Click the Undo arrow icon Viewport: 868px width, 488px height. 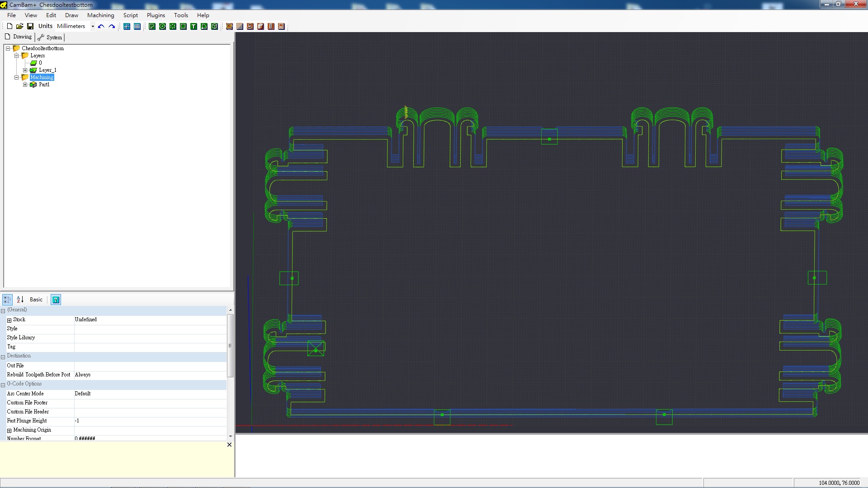[101, 26]
